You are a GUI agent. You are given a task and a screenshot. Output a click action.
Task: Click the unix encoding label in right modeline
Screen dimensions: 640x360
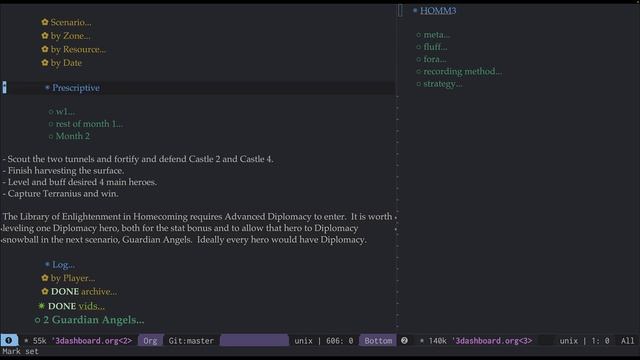pos(569,341)
